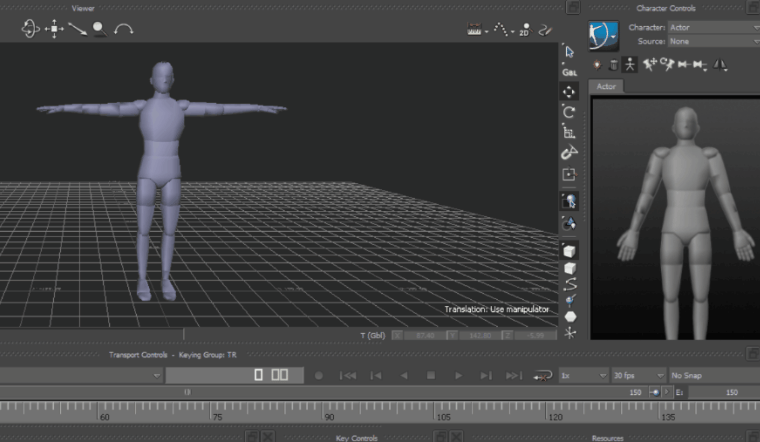The height and width of the screenshot is (442, 760).
Task: Activate the Rotate tool
Action: click(569, 112)
